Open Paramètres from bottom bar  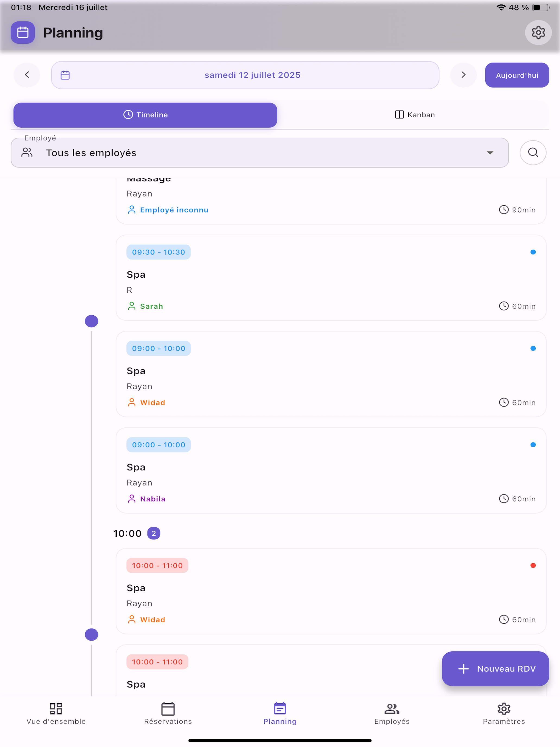click(504, 714)
